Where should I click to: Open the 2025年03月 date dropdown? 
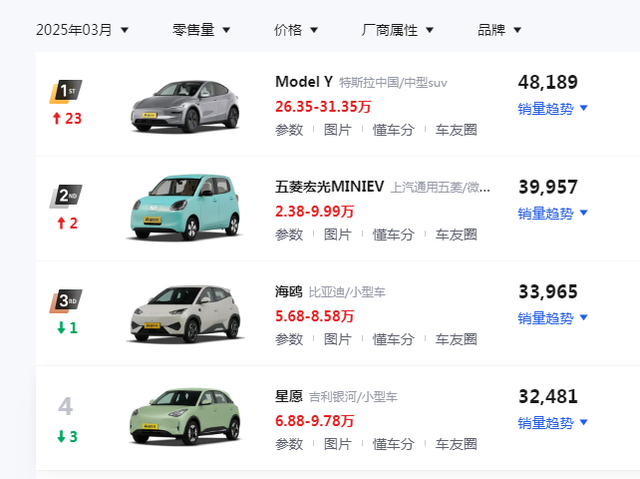tap(82, 30)
